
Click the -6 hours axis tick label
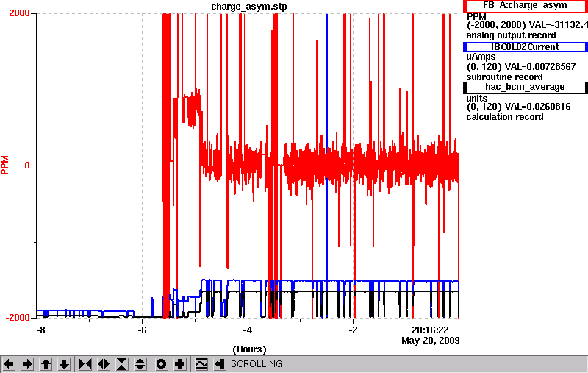click(142, 330)
